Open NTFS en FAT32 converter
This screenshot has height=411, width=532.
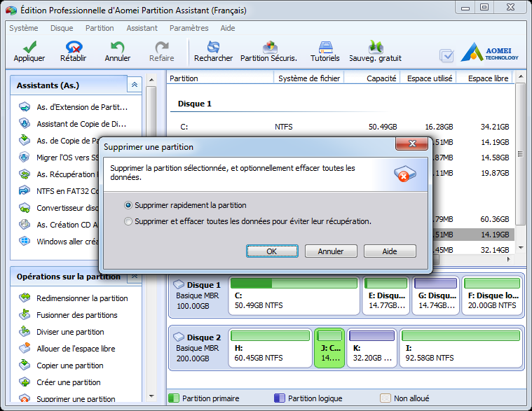[x=58, y=191]
